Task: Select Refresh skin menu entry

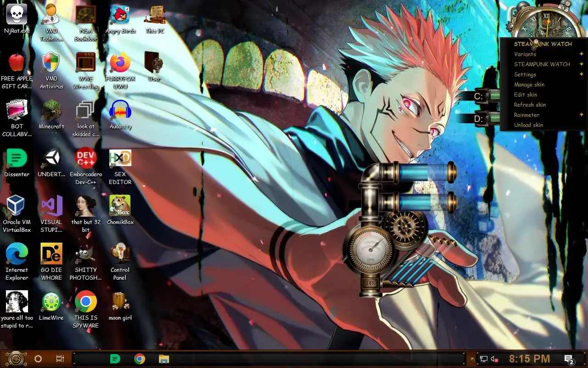Action: pos(543,104)
